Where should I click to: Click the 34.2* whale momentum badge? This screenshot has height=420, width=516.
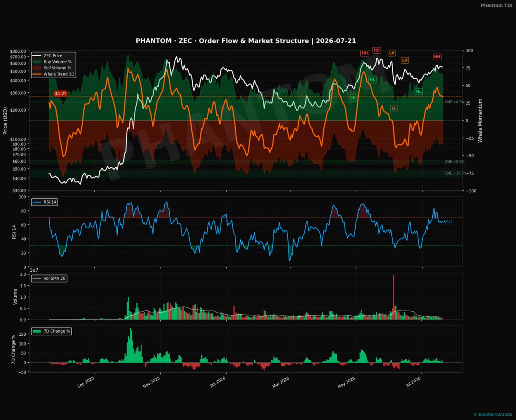60,93
